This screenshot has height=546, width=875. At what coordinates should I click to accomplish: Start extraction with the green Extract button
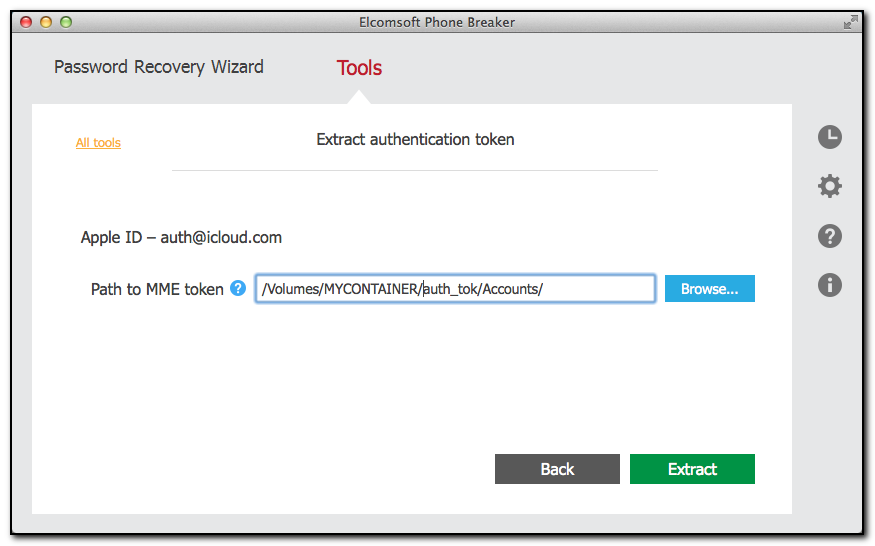click(692, 469)
